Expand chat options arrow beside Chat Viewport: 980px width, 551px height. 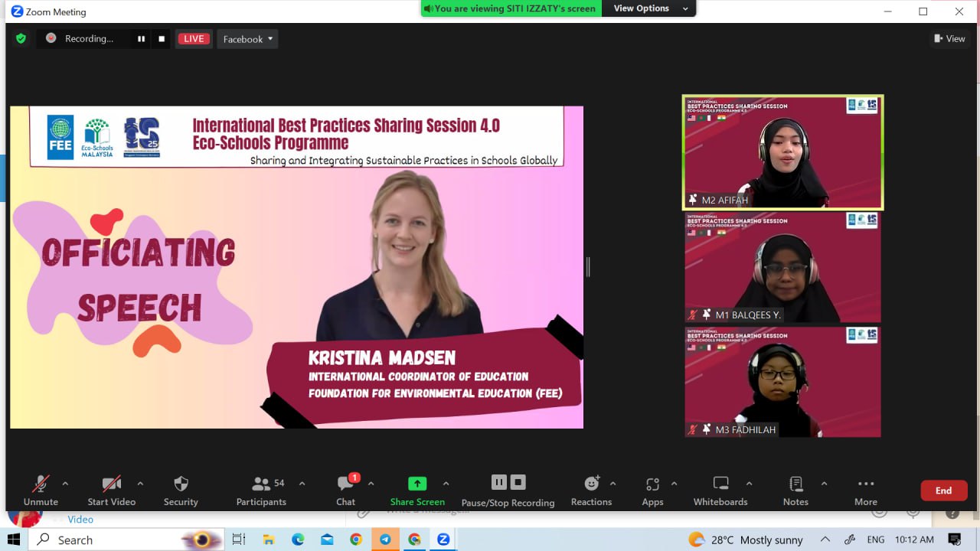pos(371,484)
